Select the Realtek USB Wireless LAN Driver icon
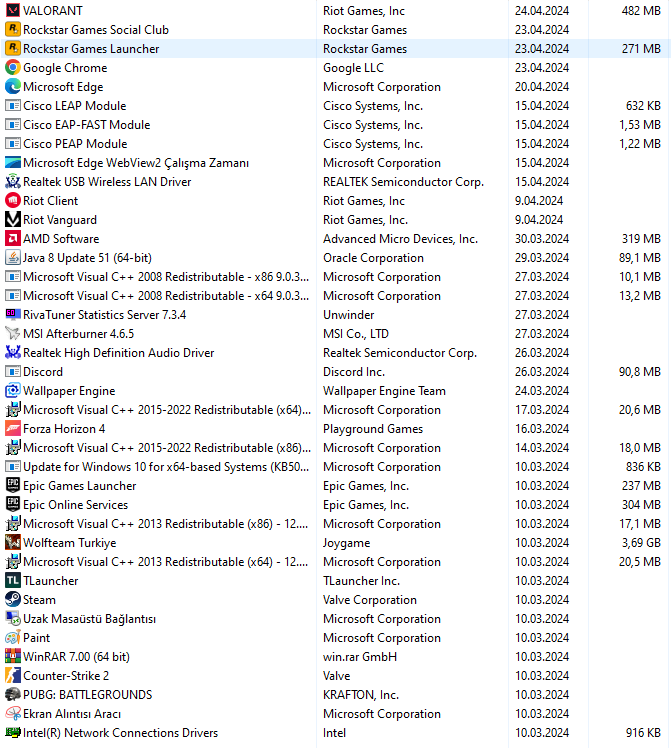Image resolution: width=671 pixels, height=748 pixels. 12,181
